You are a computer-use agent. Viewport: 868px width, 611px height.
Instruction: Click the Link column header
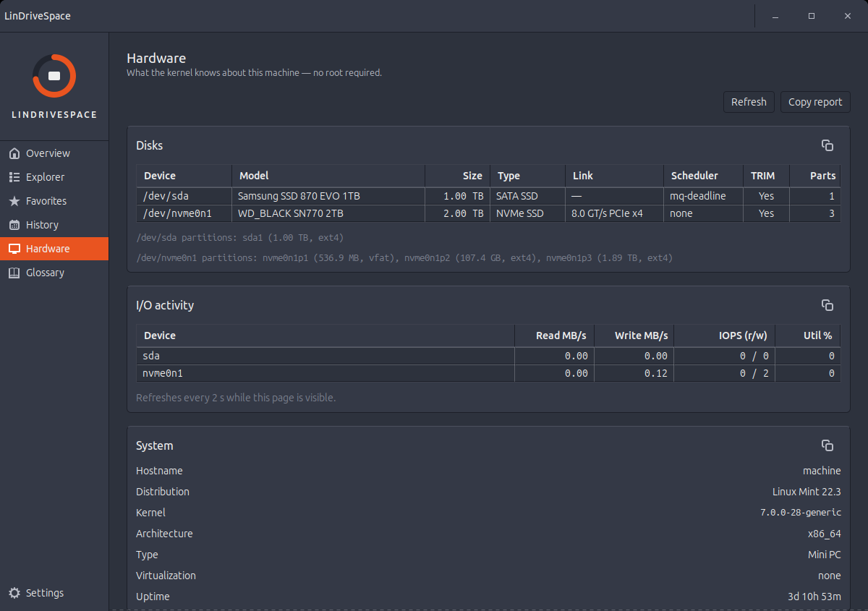coord(614,176)
